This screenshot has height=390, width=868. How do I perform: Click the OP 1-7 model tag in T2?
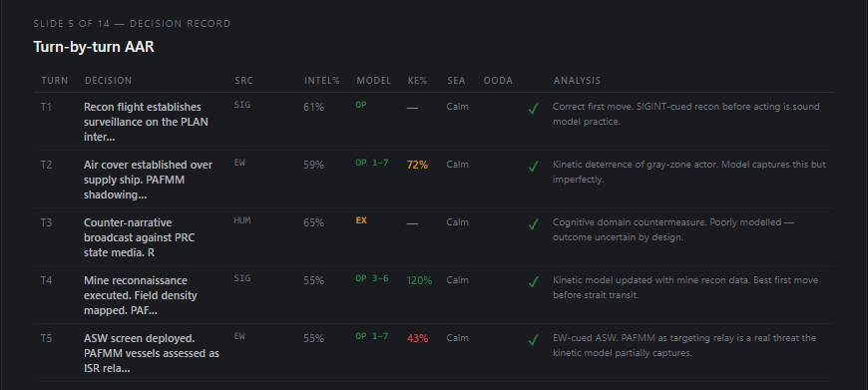[x=372, y=163]
